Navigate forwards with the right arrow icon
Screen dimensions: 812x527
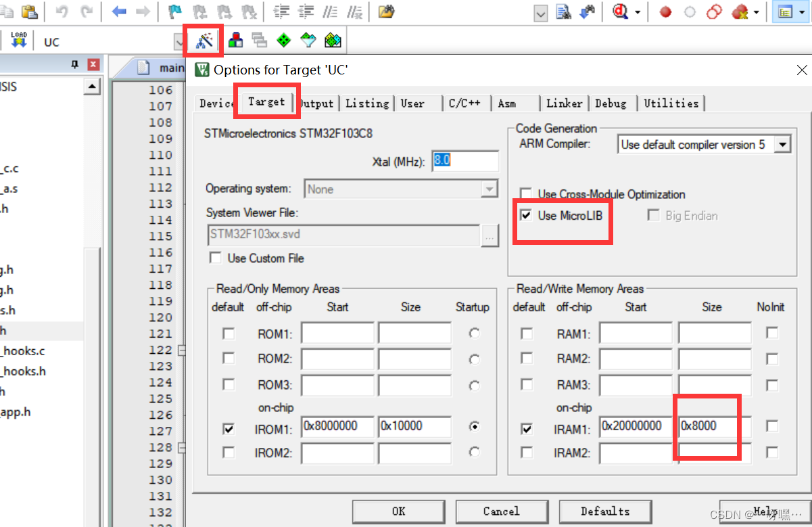coord(143,12)
